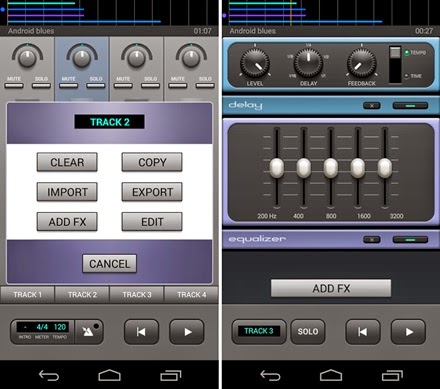Solo the first track channel
Screen dimensions: 440x389
pyautogui.click(x=41, y=85)
